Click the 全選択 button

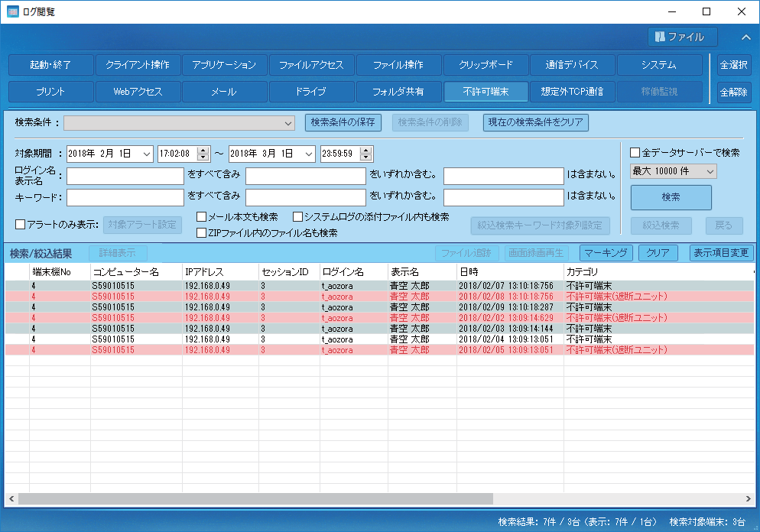click(734, 65)
